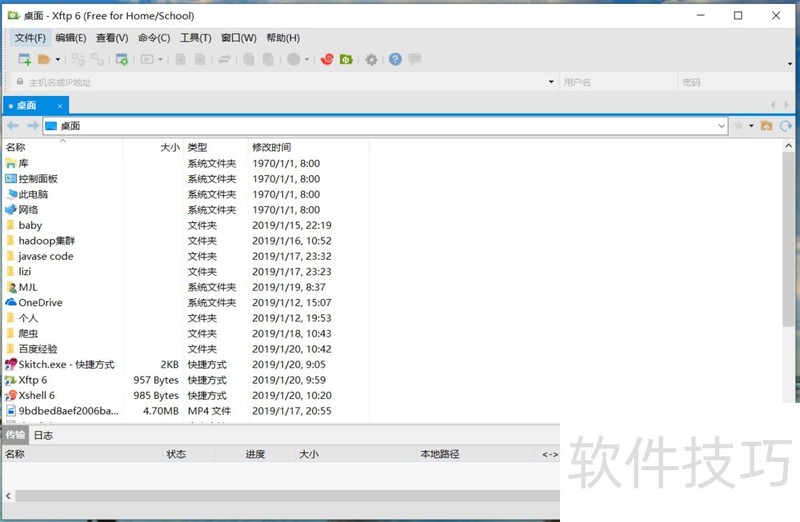This screenshot has width=800, height=522.
Task: Close the 桌面 tab
Action: tap(60, 106)
